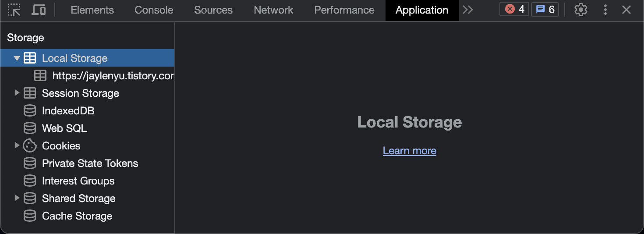Open the Learn more link
Screen dimensions: 644x234
[410, 151]
